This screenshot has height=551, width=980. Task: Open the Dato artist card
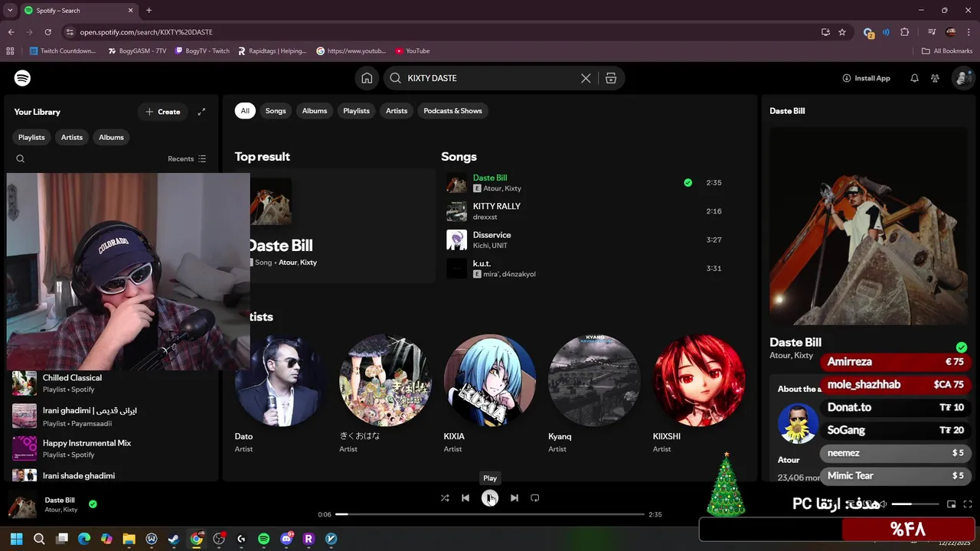pos(279,394)
